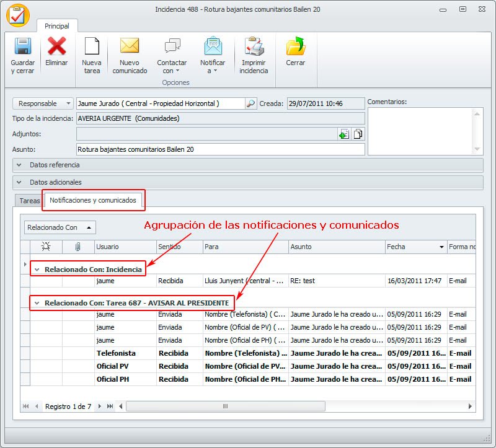The height and width of the screenshot is (448, 496).
Task: Switch to the Tareas tab
Action: [x=29, y=201]
